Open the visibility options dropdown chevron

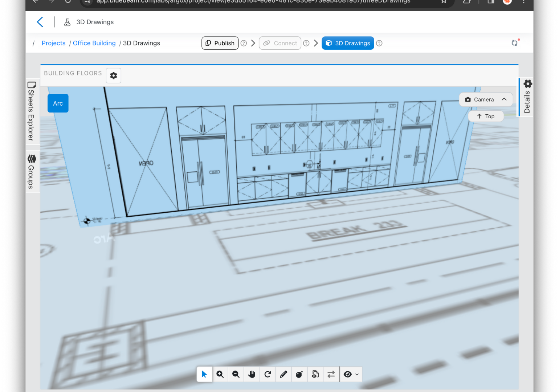pos(356,374)
